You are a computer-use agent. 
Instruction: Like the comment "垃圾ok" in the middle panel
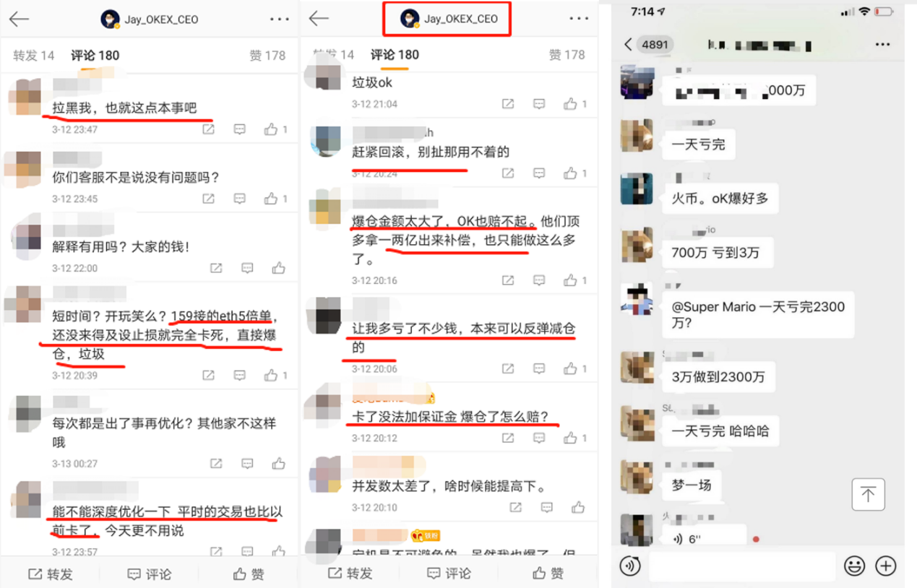pos(571,104)
